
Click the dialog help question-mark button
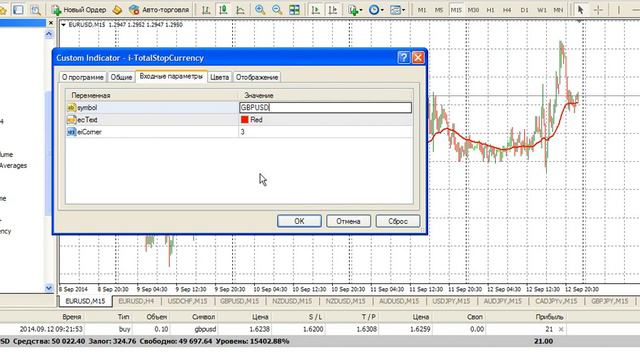(x=403, y=58)
